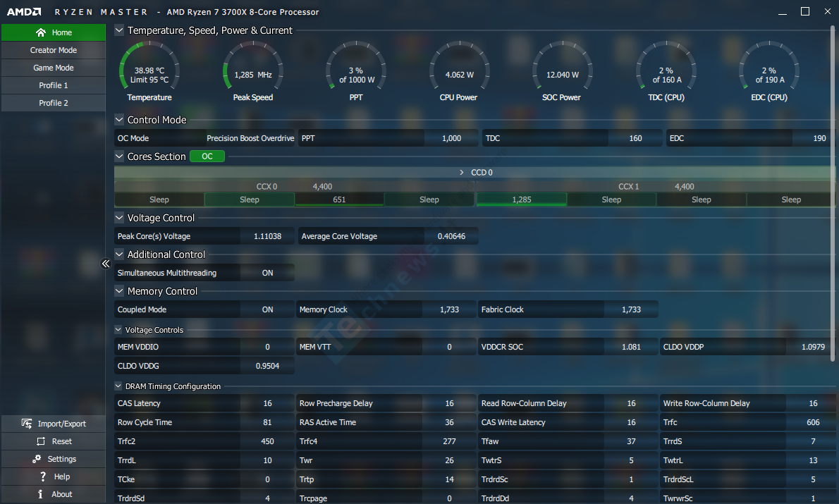Collapse the Memory Control section
839x504 pixels.
pos(119,291)
